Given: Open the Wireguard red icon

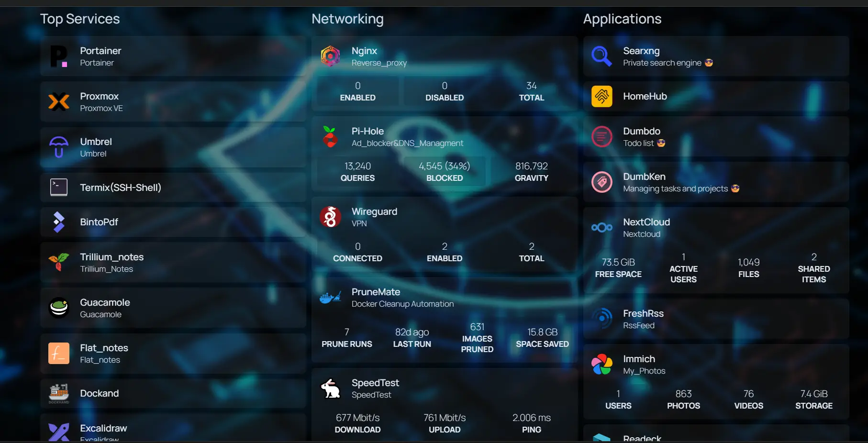Looking at the screenshot, I should click(330, 217).
